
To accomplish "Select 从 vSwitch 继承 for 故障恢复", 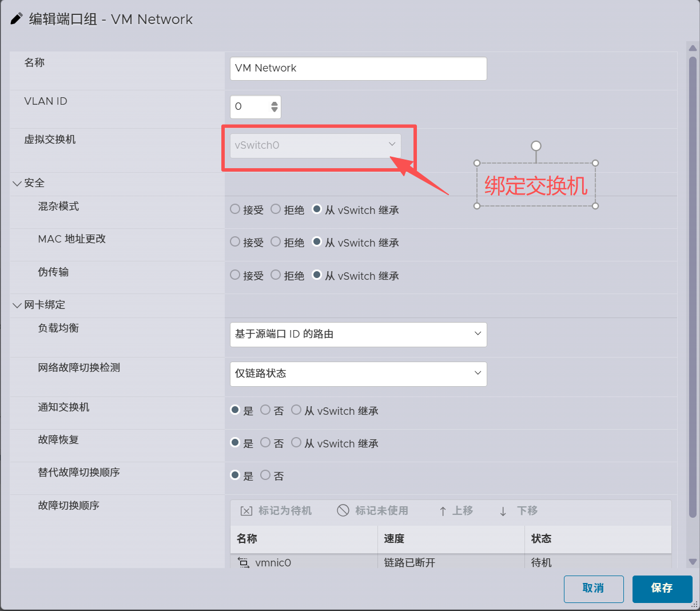I will coord(296,443).
